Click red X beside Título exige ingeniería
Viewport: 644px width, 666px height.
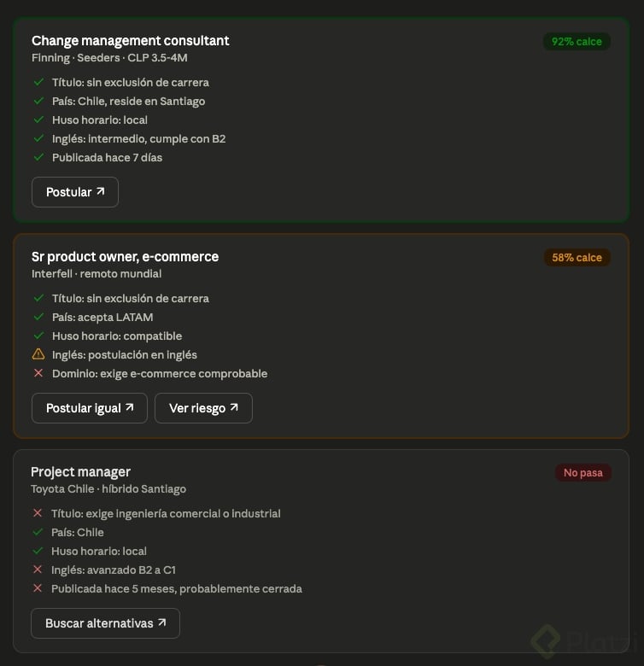[38, 513]
